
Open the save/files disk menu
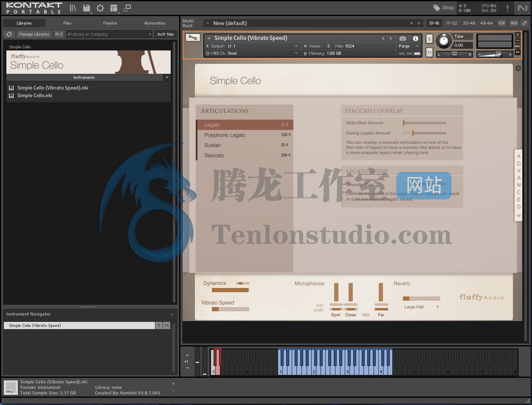[x=87, y=8]
